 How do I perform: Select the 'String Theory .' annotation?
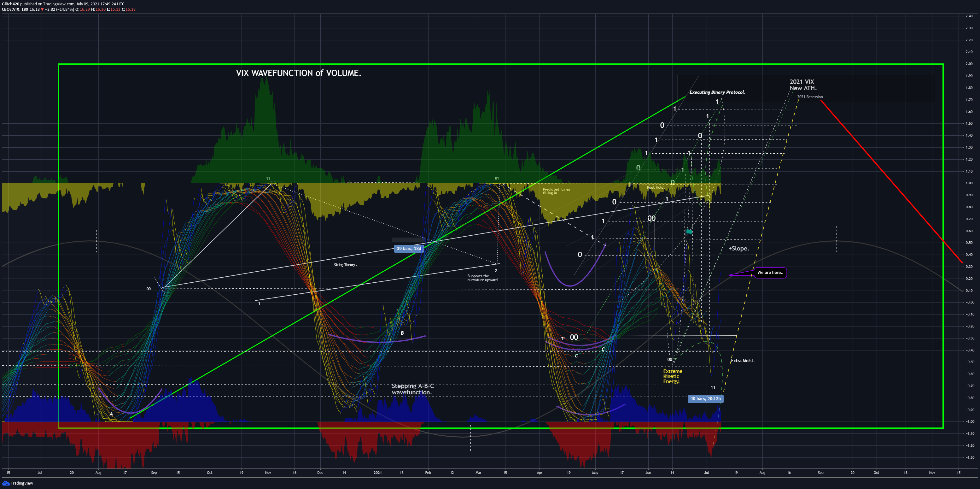[346, 265]
